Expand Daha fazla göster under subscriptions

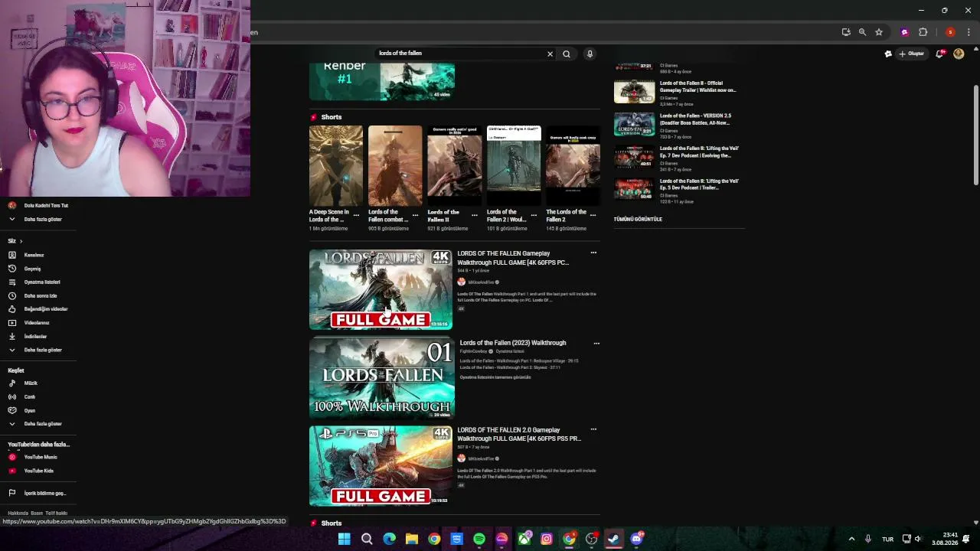[43, 219]
